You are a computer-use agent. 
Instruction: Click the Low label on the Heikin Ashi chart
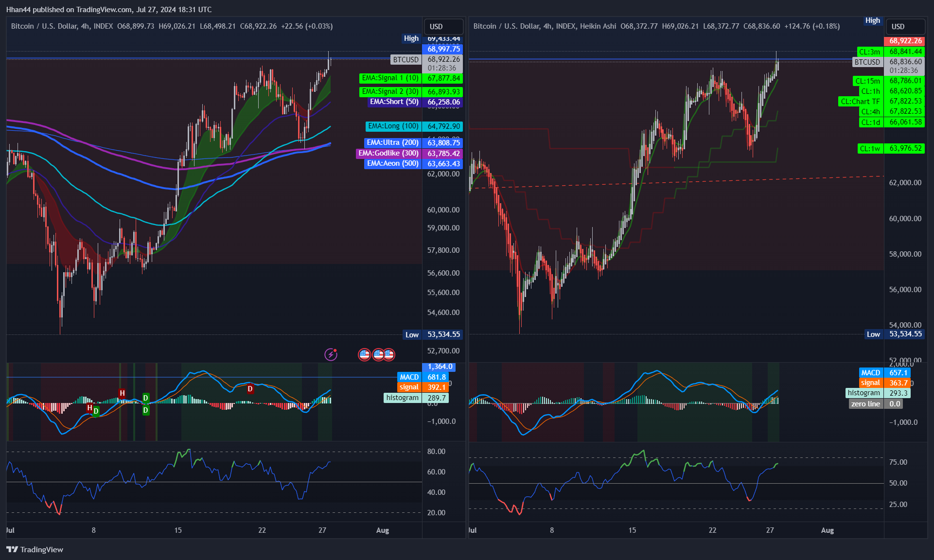click(x=873, y=334)
